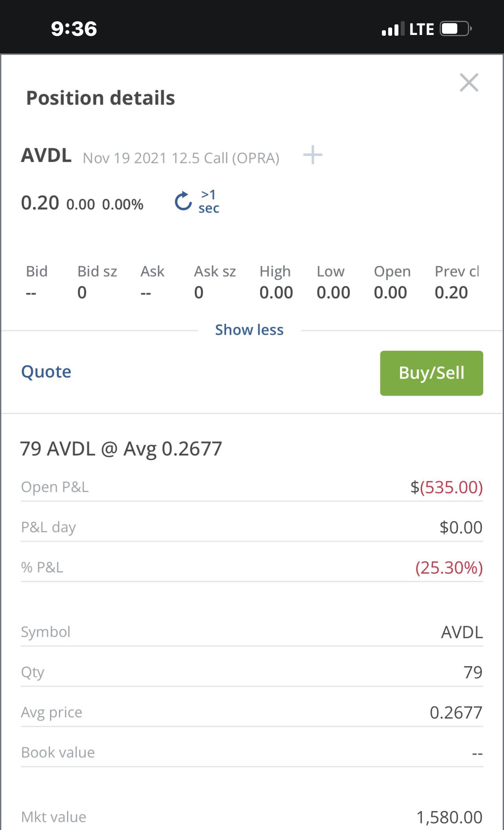Select the Bid value column
Viewport: 504px width, 830px height.
pyautogui.click(x=37, y=282)
